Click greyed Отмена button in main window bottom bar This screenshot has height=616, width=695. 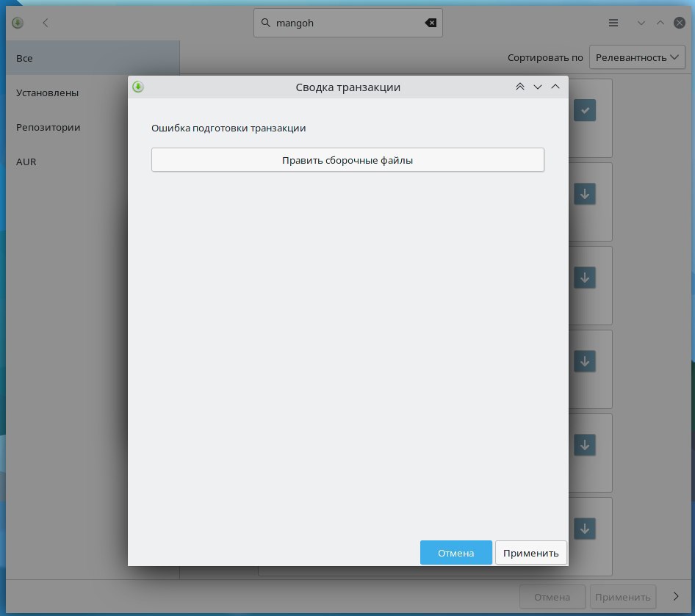[552, 597]
